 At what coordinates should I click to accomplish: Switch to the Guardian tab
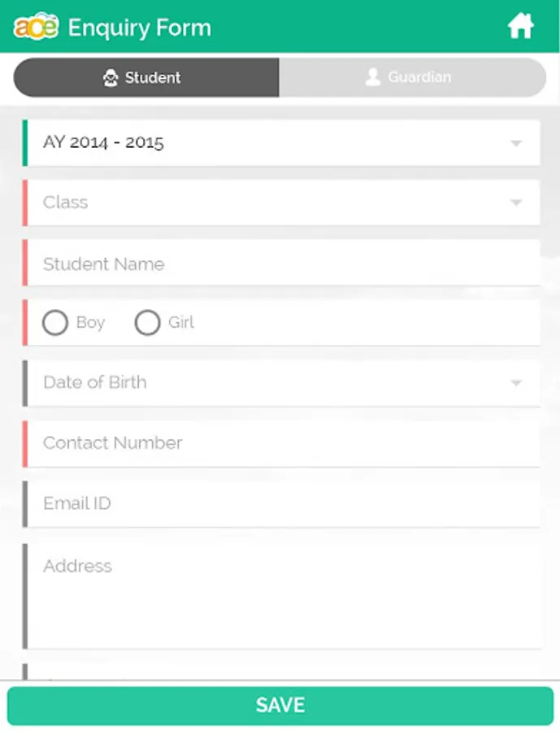click(413, 77)
